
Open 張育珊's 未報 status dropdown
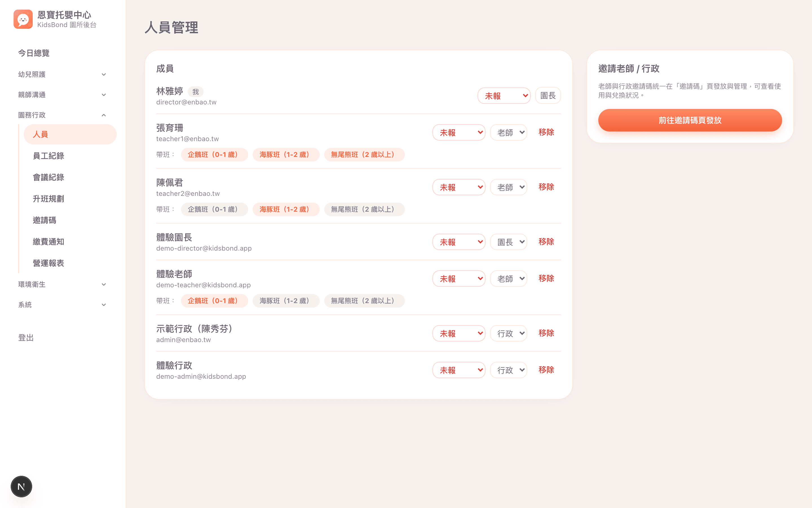pos(459,132)
